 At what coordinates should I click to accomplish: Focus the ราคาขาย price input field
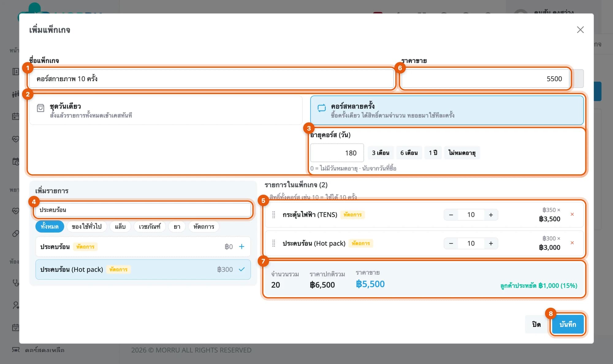(485, 79)
